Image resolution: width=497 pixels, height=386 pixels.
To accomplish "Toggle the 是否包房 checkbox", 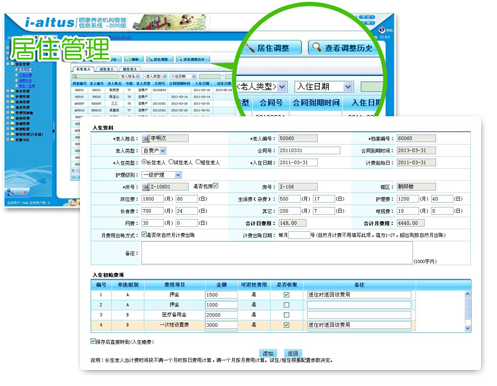I will coord(215,186).
